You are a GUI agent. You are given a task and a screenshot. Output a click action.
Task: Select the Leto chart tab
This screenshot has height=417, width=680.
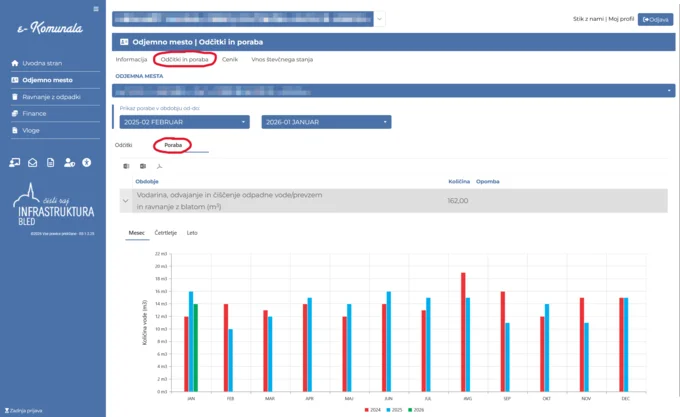(x=192, y=232)
